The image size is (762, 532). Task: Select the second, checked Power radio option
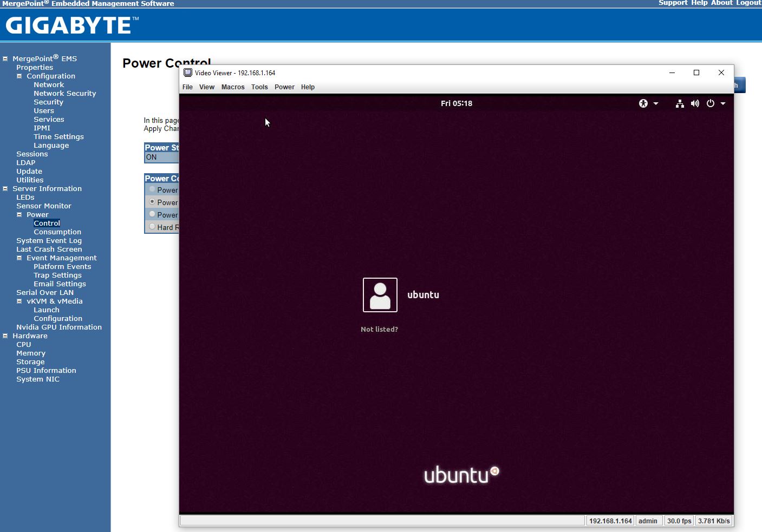(x=152, y=202)
